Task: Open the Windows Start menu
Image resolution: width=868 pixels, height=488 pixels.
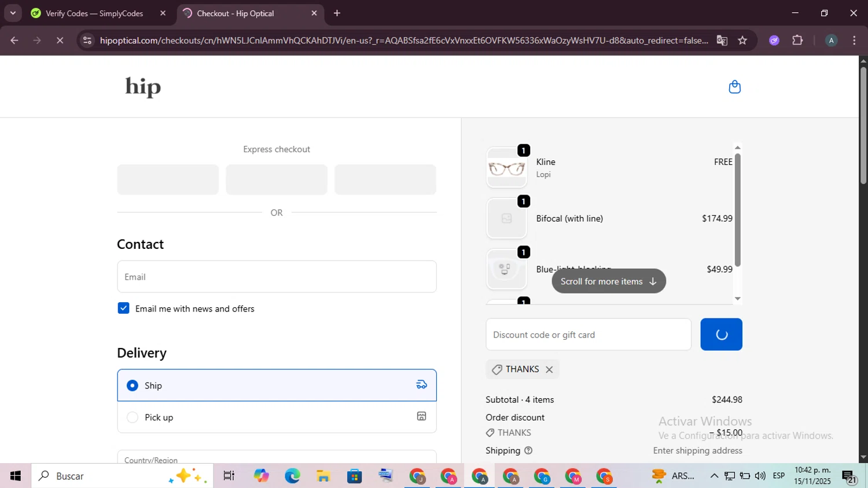Action: [15, 476]
